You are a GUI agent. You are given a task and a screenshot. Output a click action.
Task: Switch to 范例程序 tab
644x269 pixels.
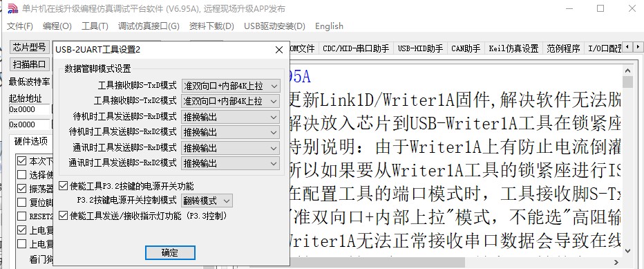click(563, 48)
